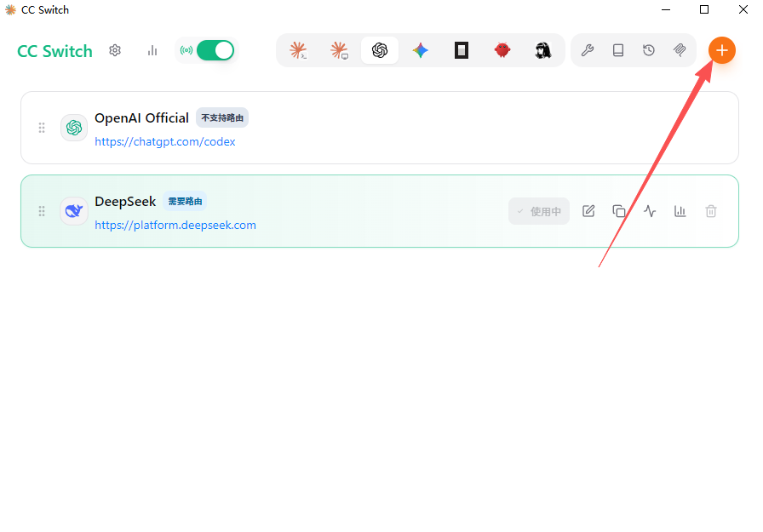
Task: Edit the DeepSeek provider
Action: [588, 211]
